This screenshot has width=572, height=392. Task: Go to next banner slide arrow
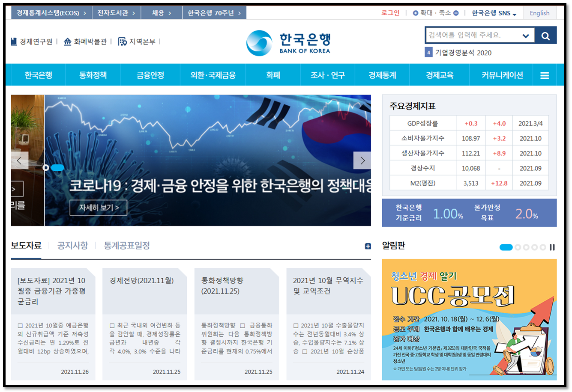coord(362,160)
